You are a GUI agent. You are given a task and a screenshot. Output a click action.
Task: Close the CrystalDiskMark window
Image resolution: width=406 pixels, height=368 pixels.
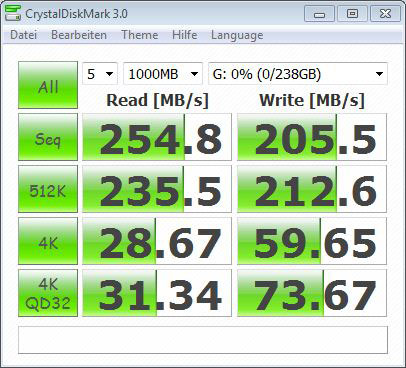tap(385, 14)
